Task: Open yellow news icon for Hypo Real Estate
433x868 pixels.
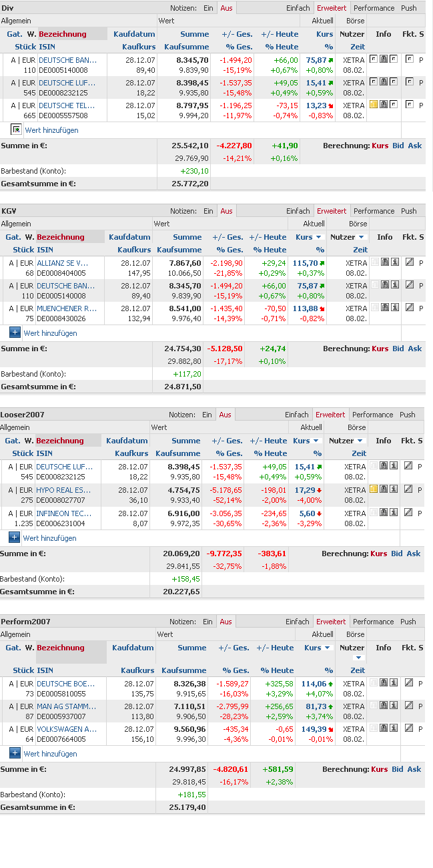Action: [373, 489]
